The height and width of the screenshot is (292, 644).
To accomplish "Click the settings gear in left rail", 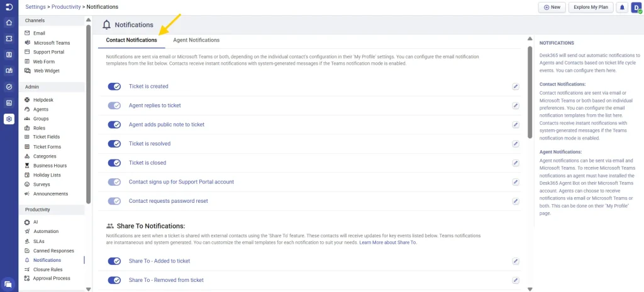I will pyautogui.click(x=9, y=119).
